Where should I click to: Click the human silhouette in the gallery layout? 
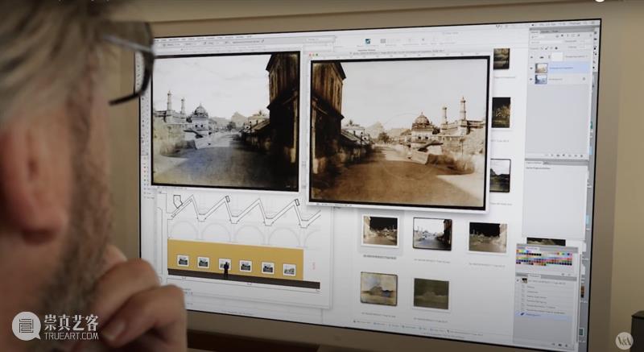pyautogui.click(x=226, y=270)
